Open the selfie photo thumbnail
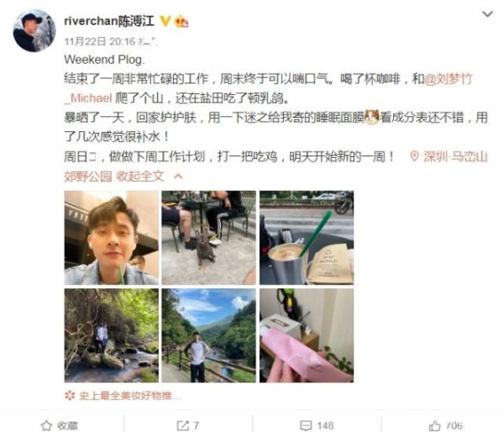Viewport: 504px width, 432px height. (112, 238)
